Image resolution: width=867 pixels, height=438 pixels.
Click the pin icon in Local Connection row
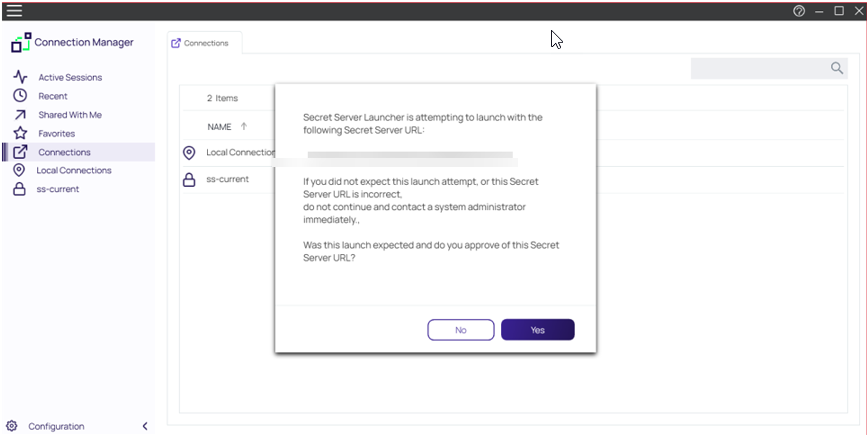(189, 153)
